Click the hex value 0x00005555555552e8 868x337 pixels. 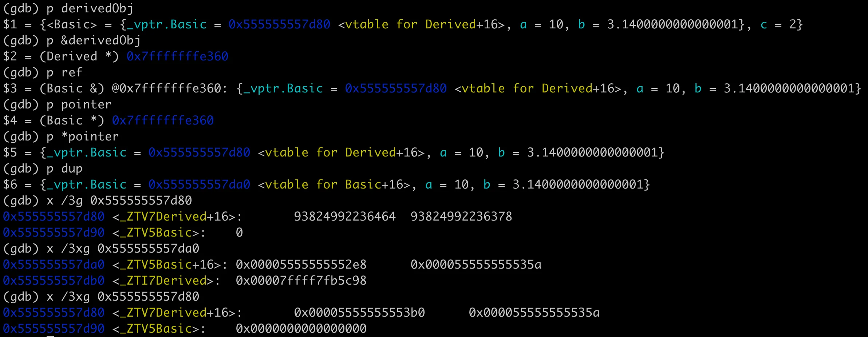pyautogui.click(x=301, y=265)
